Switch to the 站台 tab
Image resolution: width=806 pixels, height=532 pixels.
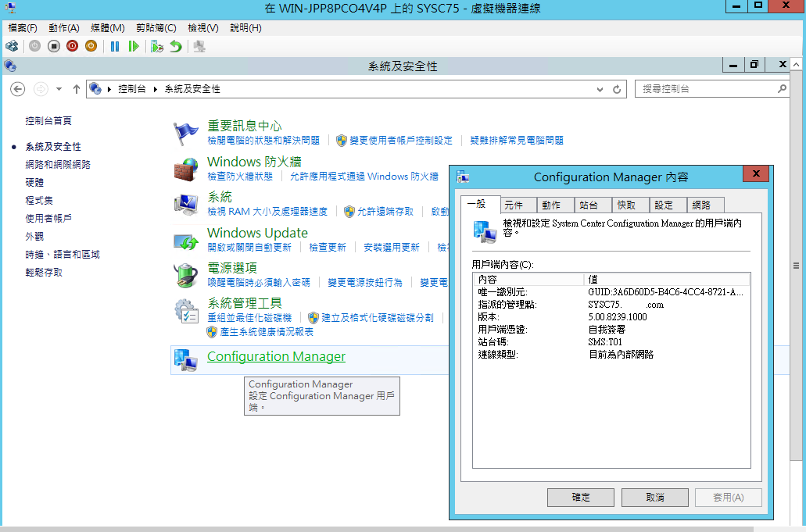pos(593,205)
